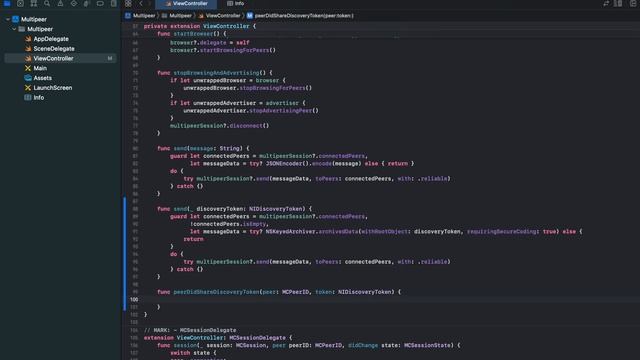Click the editor review changes arrows icon
The height and width of the screenshot is (360, 640).
(606, 3)
